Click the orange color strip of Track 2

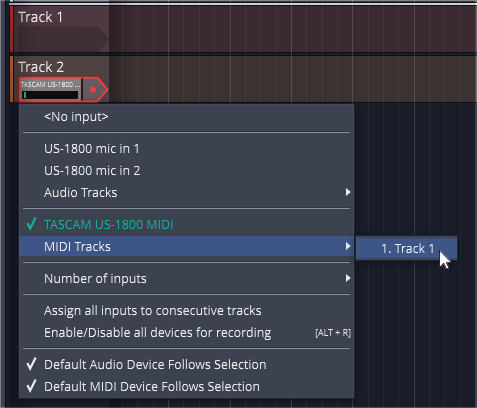point(11,79)
